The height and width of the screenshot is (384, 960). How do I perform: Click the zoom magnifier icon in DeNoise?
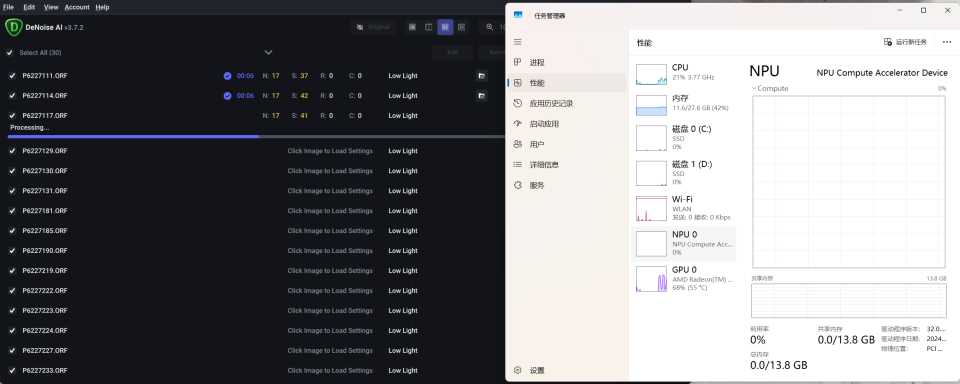(x=490, y=27)
